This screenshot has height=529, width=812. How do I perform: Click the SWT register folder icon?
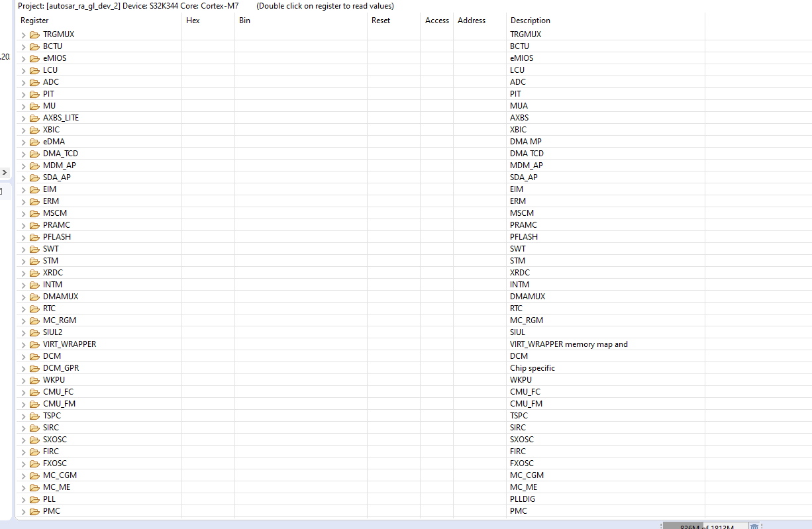point(35,248)
